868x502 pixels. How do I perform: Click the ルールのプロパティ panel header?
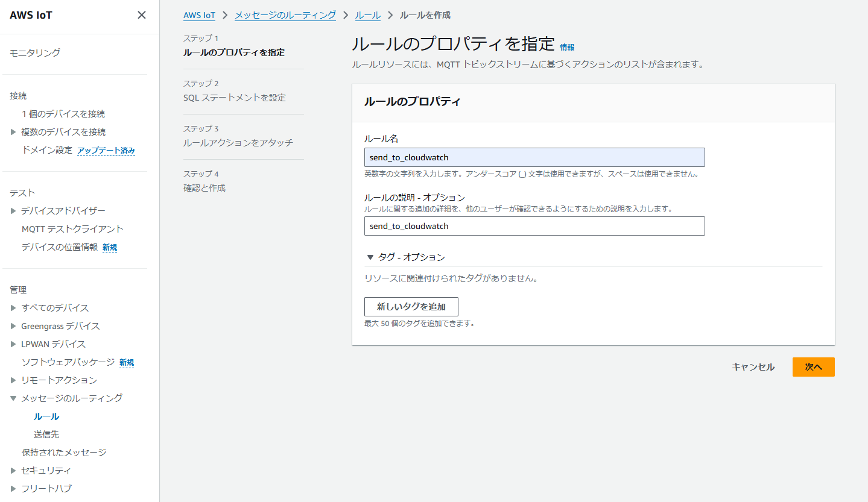tap(594, 102)
